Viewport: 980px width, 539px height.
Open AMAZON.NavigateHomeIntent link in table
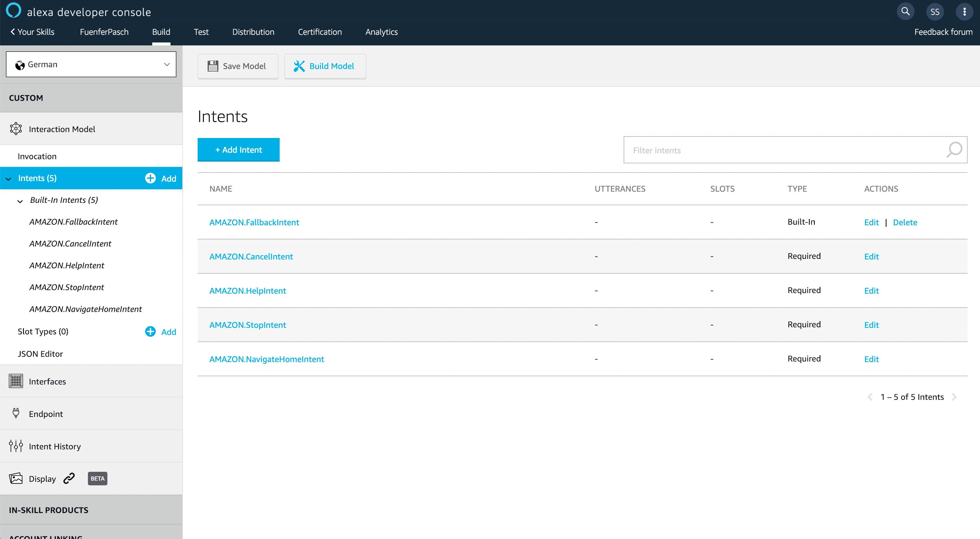267,359
